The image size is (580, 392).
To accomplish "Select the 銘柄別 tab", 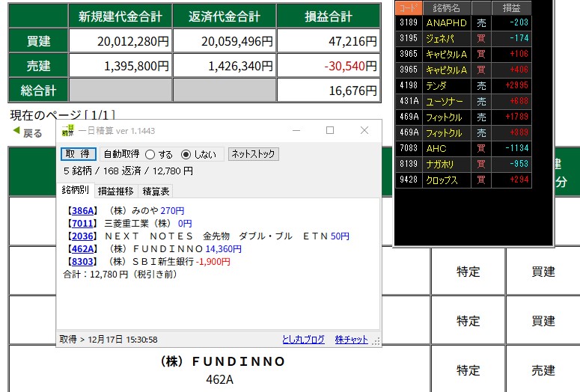I will 76,192.
